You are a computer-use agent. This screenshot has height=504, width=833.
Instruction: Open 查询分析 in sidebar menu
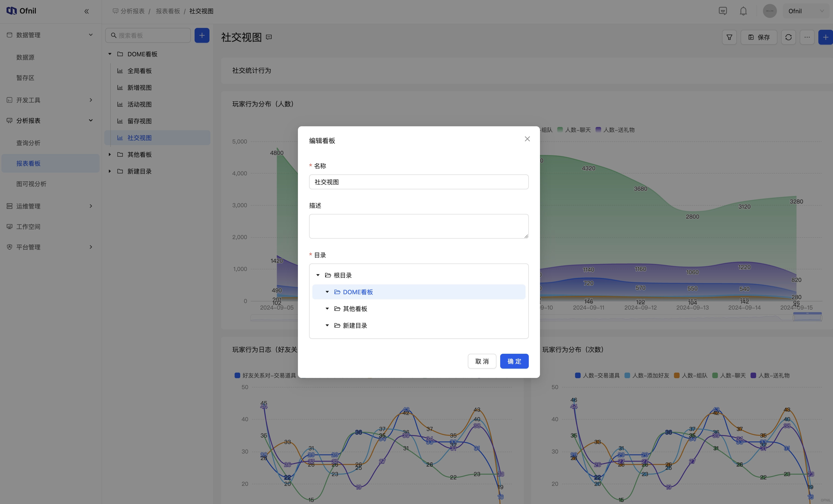click(28, 143)
